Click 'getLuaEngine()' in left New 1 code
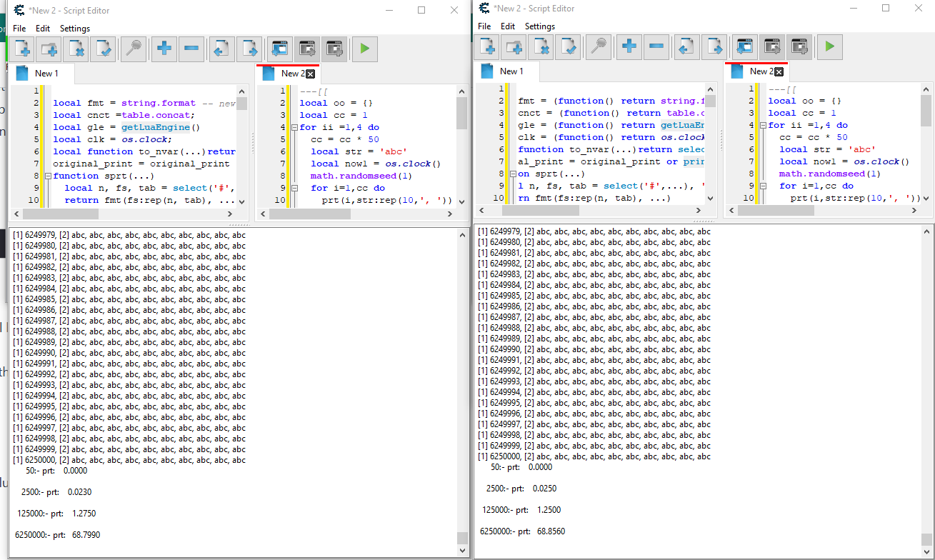The height and width of the screenshot is (560, 935). 161,127
